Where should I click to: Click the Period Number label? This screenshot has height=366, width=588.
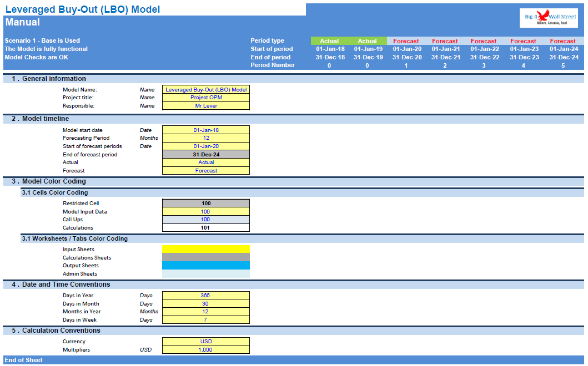coord(273,65)
